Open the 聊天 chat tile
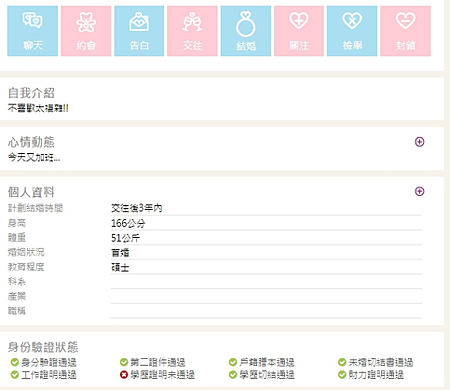The width and height of the screenshot is (450, 390). click(x=32, y=31)
